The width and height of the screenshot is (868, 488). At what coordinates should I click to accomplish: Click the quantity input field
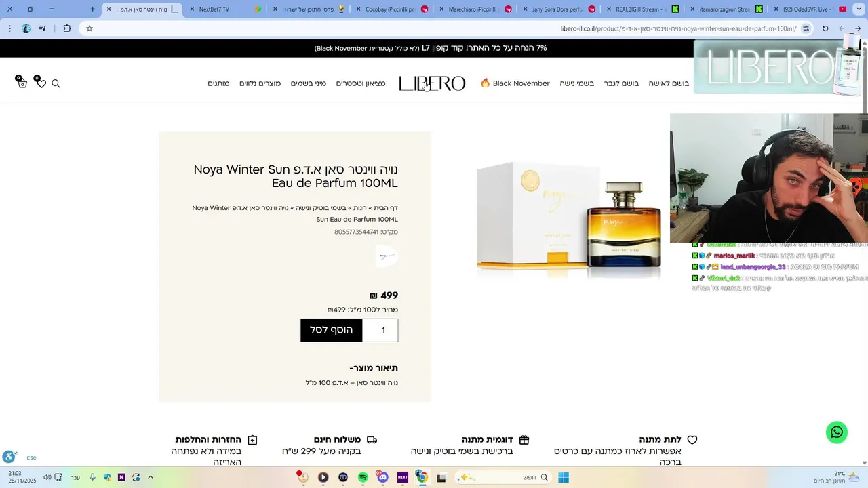[380, 330]
